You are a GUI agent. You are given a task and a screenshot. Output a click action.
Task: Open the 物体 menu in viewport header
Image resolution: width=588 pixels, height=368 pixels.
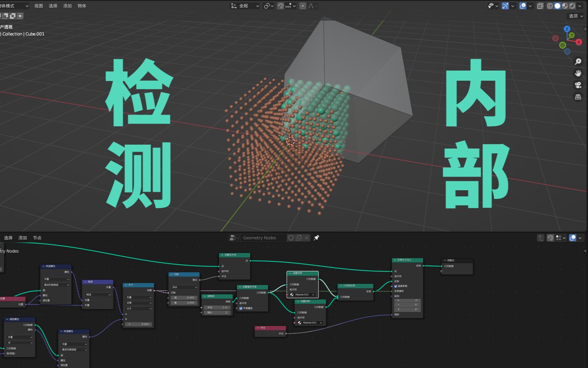82,6
